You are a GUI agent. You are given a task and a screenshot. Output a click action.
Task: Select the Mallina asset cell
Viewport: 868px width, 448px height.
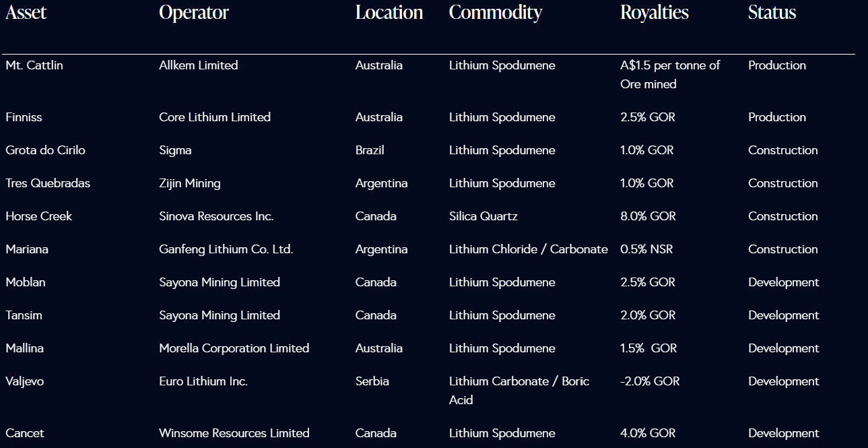pos(25,348)
